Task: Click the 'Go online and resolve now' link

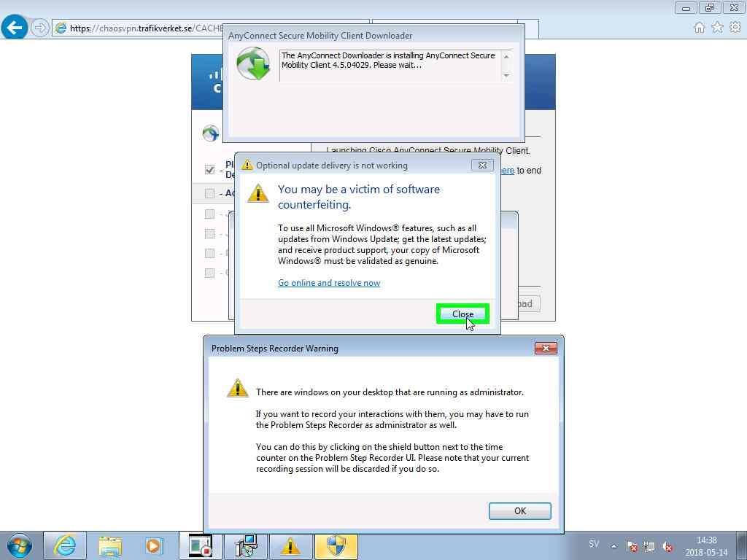Action: coord(329,283)
